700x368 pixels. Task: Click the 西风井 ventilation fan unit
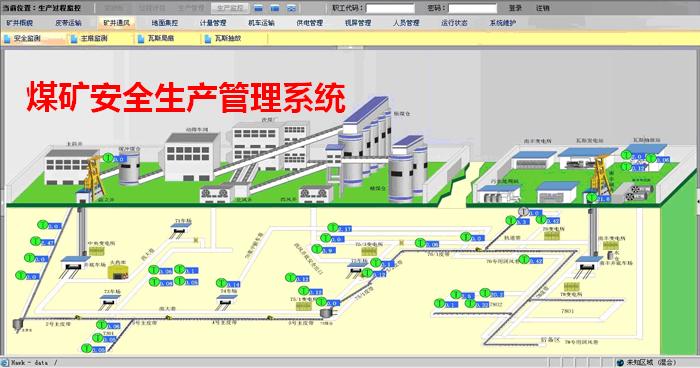pos(315,194)
